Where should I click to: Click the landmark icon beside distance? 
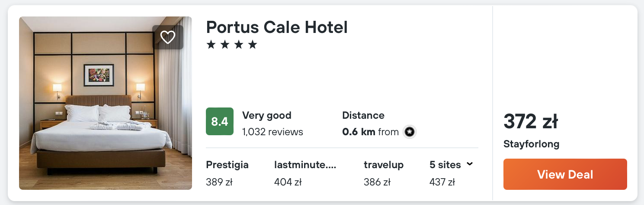tap(409, 132)
